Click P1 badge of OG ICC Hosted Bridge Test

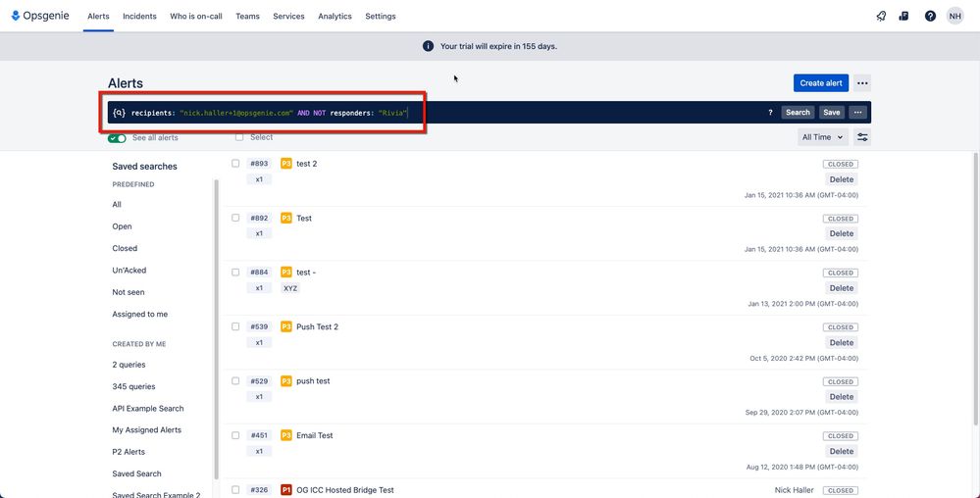(286, 490)
